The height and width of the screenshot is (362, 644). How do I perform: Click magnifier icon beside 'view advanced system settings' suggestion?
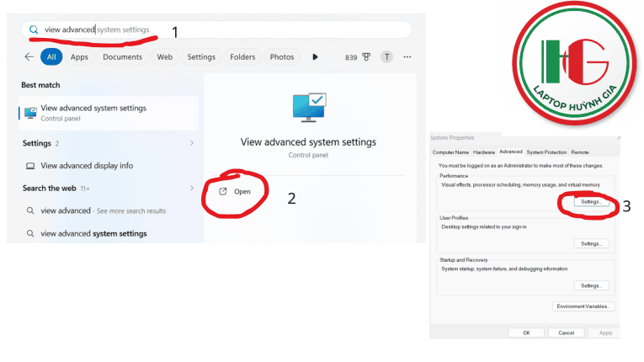pyautogui.click(x=30, y=233)
